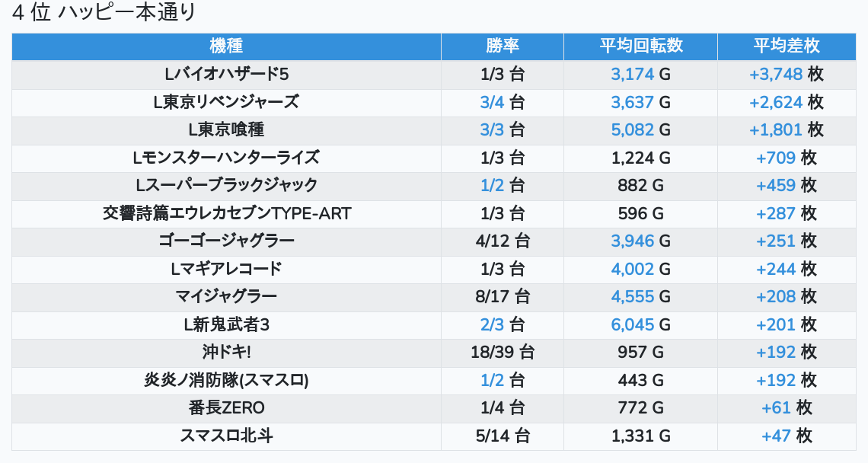Select スマスロ北斗 in the last row

226,436
